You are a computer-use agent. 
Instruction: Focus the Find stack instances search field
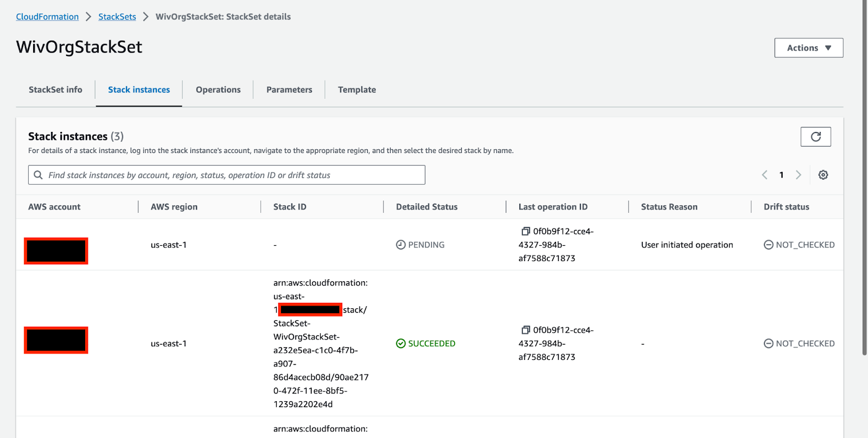pyautogui.click(x=227, y=175)
